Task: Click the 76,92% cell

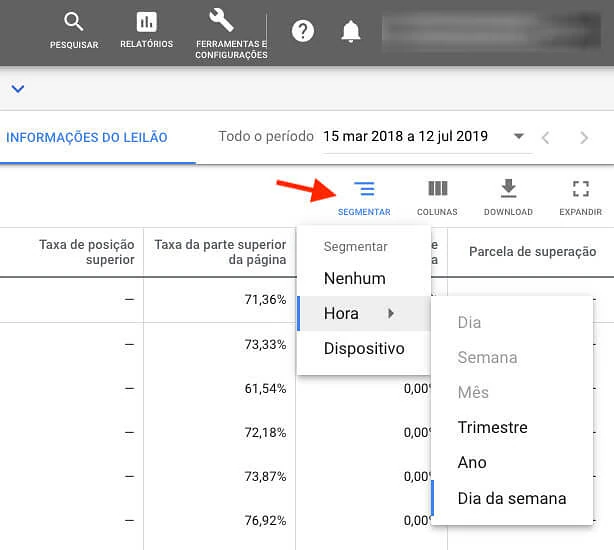Action: pos(265,521)
